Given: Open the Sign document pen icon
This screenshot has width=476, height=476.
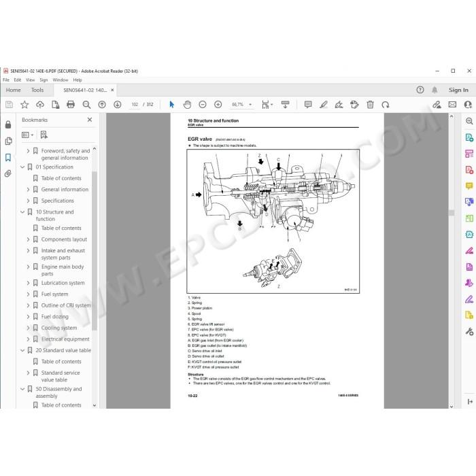Looking at the screenshot, I should point(339,105).
